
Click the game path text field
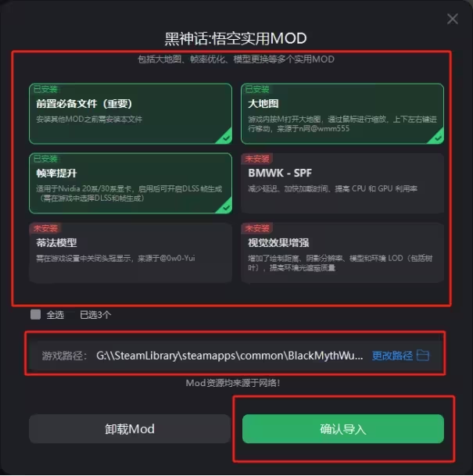(230, 356)
